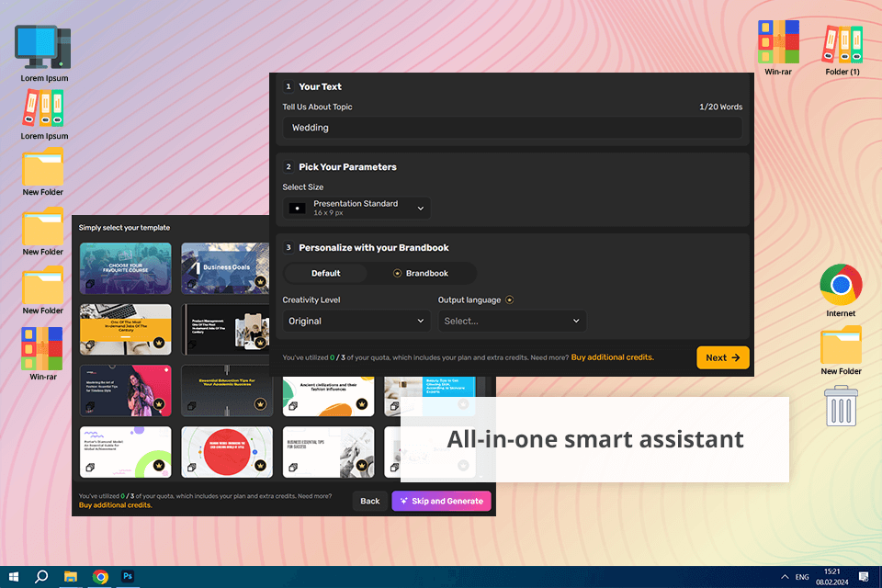Click Back in the template picker
The image size is (882, 588).
pos(370,501)
